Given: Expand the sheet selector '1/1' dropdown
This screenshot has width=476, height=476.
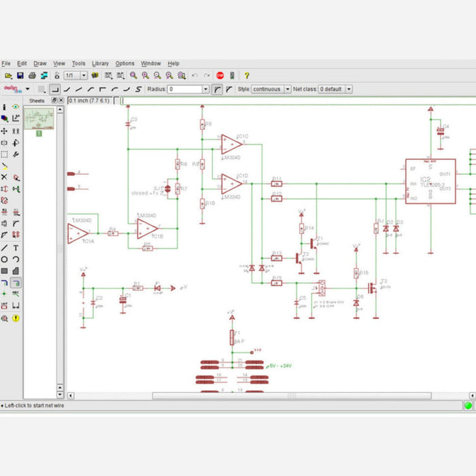Looking at the screenshot, I should pyautogui.click(x=84, y=75).
